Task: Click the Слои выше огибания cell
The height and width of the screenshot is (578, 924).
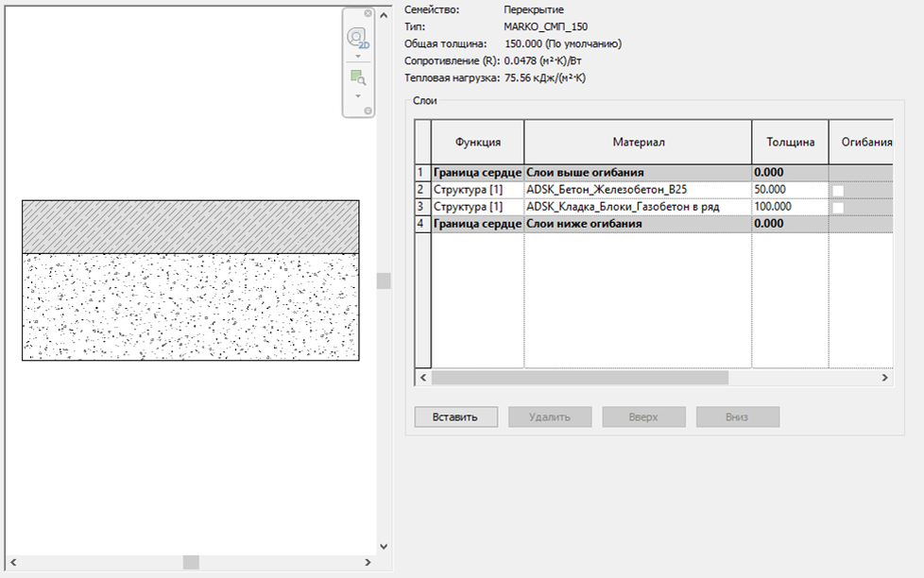Action: coord(638,173)
